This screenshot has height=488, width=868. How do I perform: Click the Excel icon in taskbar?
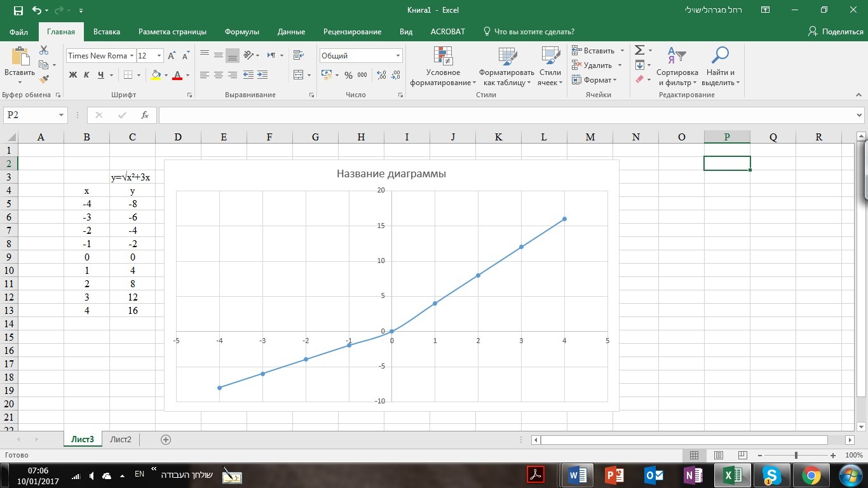point(733,475)
